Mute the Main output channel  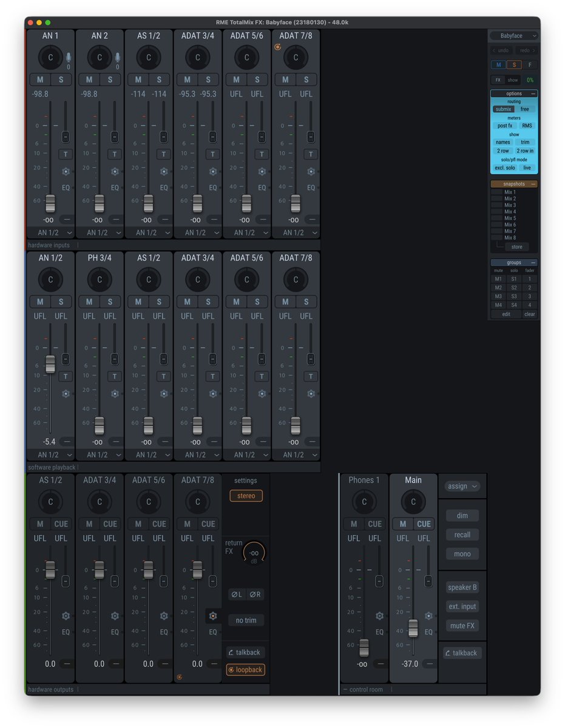pyautogui.click(x=403, y=524)
